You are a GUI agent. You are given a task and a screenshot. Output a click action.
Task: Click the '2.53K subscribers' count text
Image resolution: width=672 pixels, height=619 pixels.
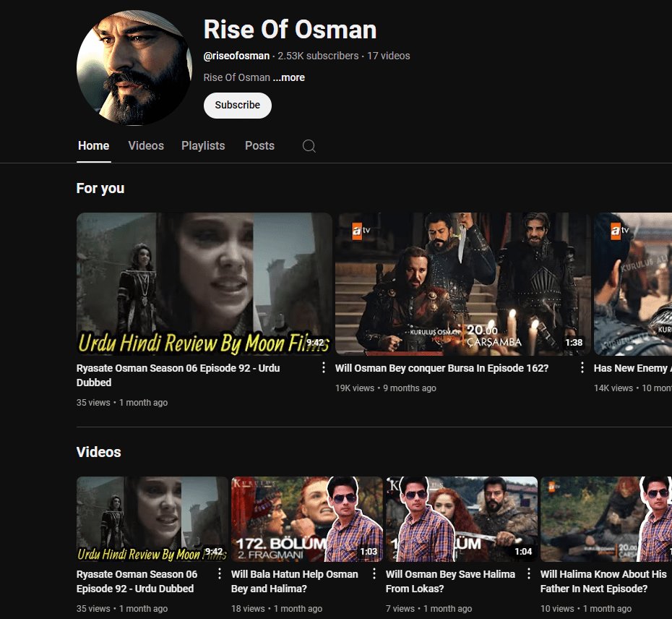(318, 56)
